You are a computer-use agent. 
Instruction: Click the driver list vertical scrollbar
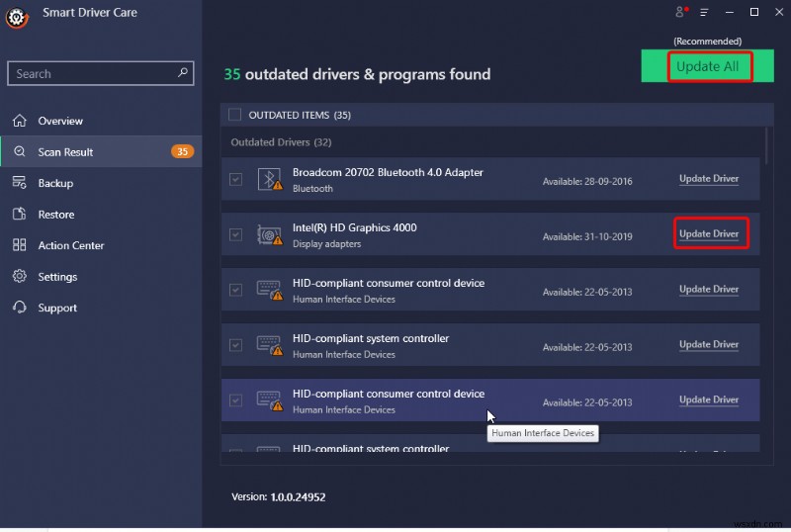[766, 145]
